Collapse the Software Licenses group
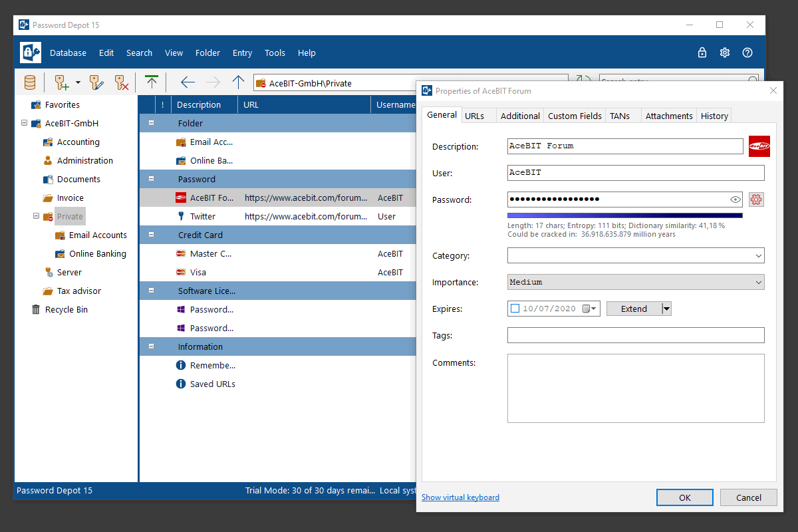The image size is (798, 532). coord(151,291)
